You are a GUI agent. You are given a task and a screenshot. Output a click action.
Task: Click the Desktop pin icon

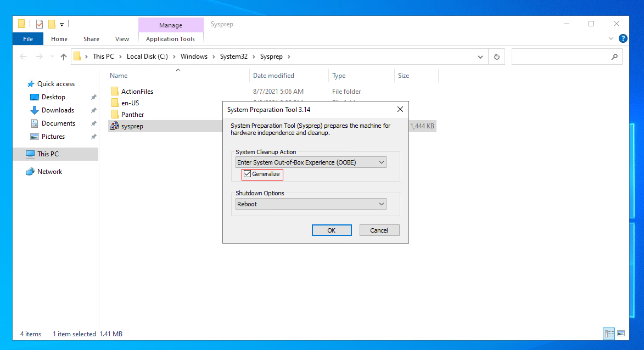coord(94,97)
